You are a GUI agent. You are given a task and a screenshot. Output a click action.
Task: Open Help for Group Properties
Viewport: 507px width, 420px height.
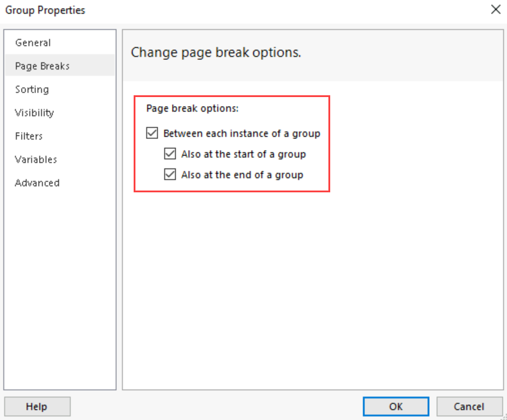(x=37, y=406)
